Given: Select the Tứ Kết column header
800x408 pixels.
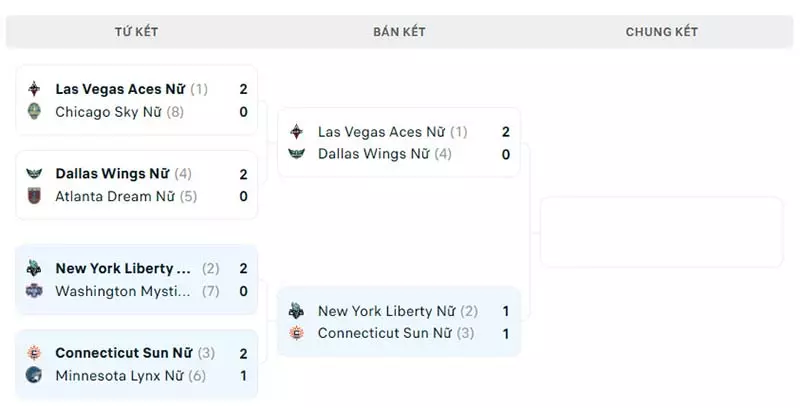Looking at the screenshot, I should tap(136, 32).
